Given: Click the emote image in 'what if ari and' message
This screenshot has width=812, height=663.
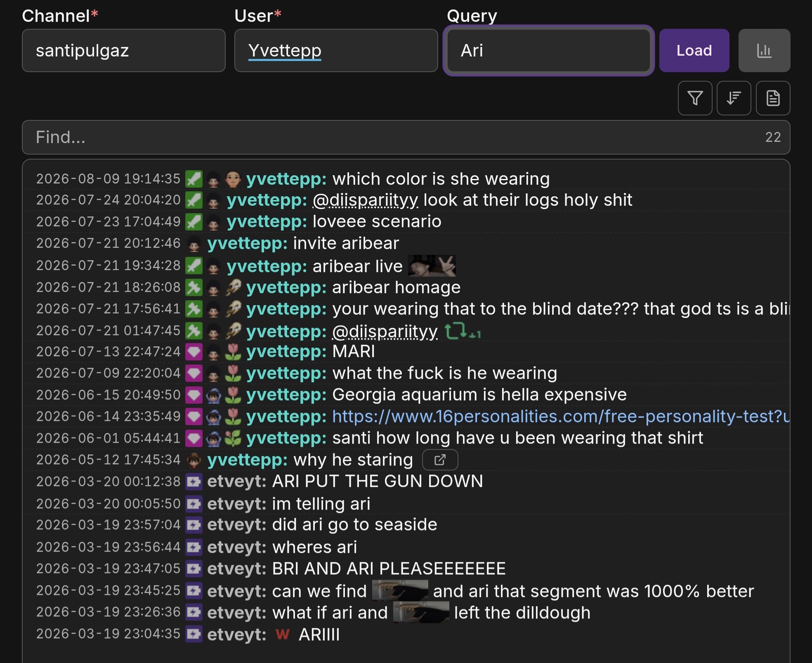Looking at the screenshot, I should coord(421,612).
